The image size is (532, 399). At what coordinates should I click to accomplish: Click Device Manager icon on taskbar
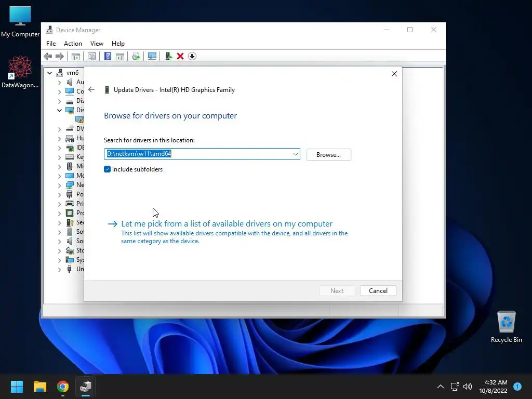[86, 387]
